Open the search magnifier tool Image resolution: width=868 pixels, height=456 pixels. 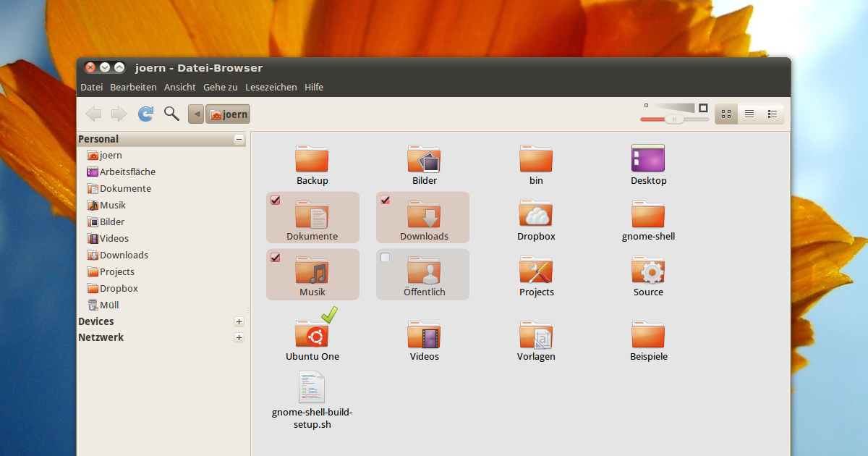coord(171,114)
